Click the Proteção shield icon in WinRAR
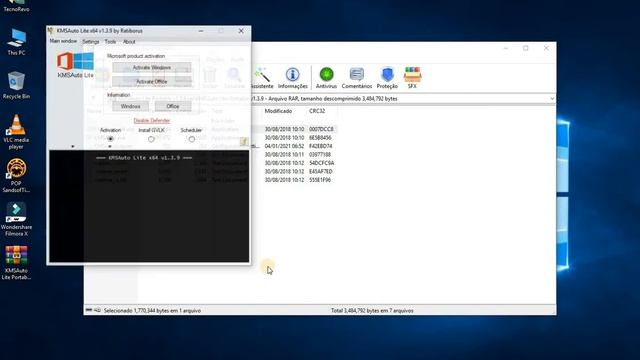 pyautogui.click(x=387, y=78)
